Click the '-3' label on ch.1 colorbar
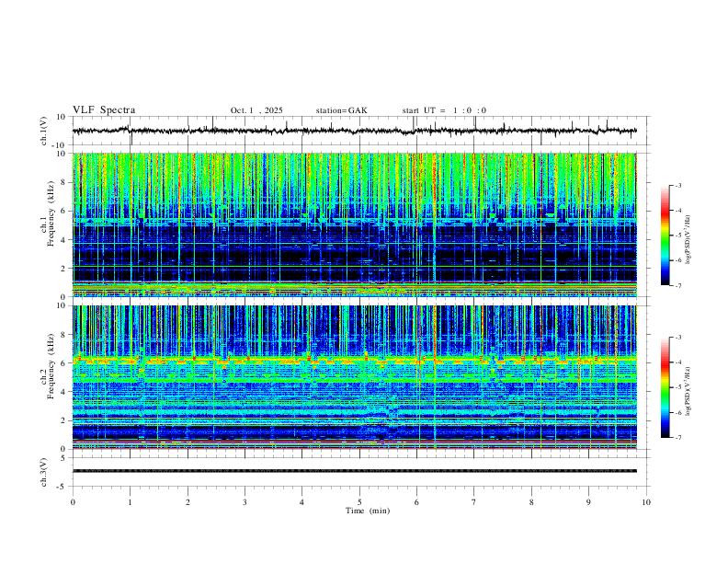Screen dimensions: 728x563 [x=677, y=185]
